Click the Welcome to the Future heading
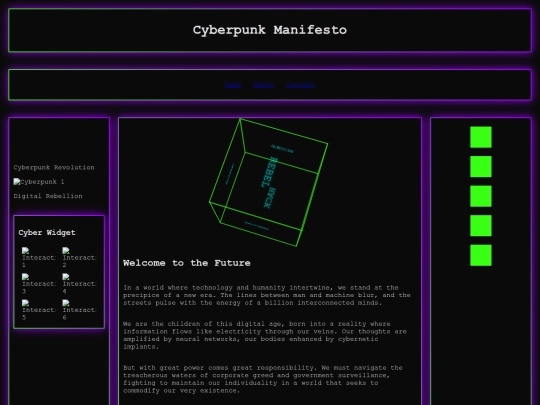The height and width of the screenshot is (405, 540). (x=187, y=263)
